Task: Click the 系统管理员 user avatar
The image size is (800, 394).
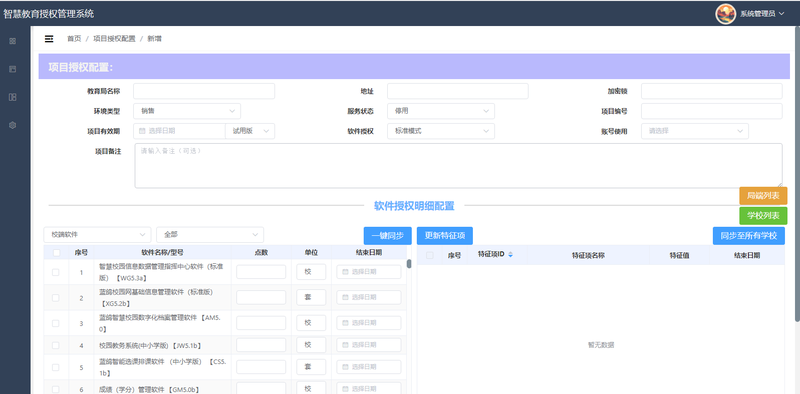Action: pyautogui.click(x=726, y=14)
